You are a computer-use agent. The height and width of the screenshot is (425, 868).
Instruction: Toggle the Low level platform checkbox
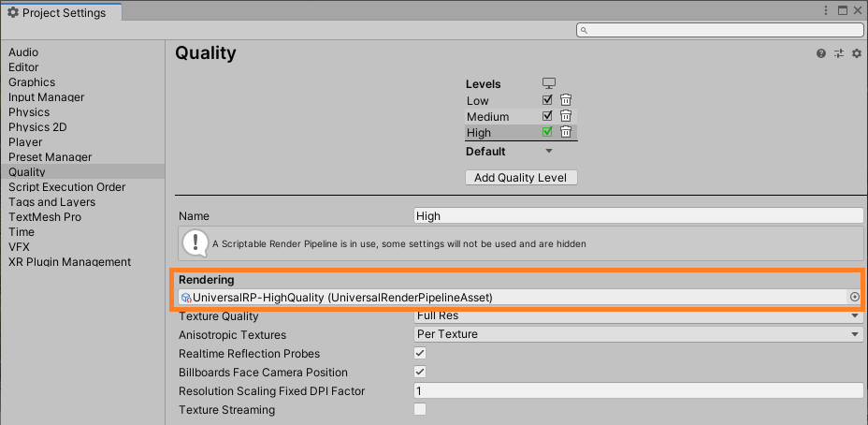point(547,100)
